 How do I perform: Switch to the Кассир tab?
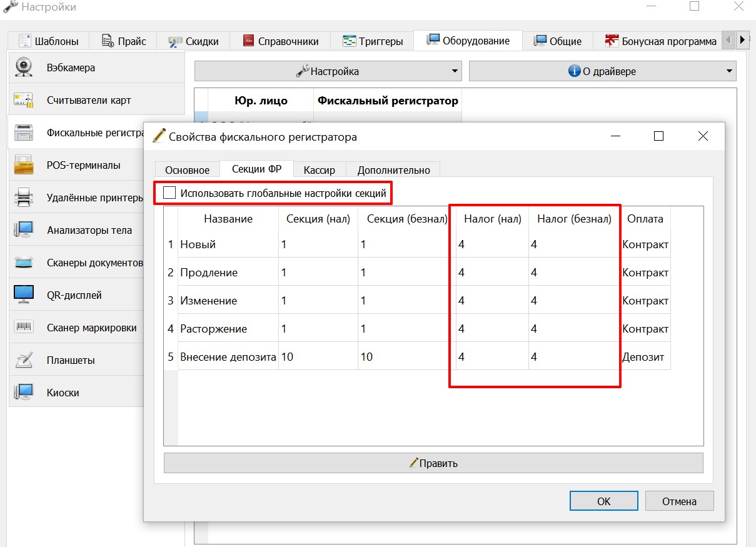pyautogui.click(x=319, y=169)
